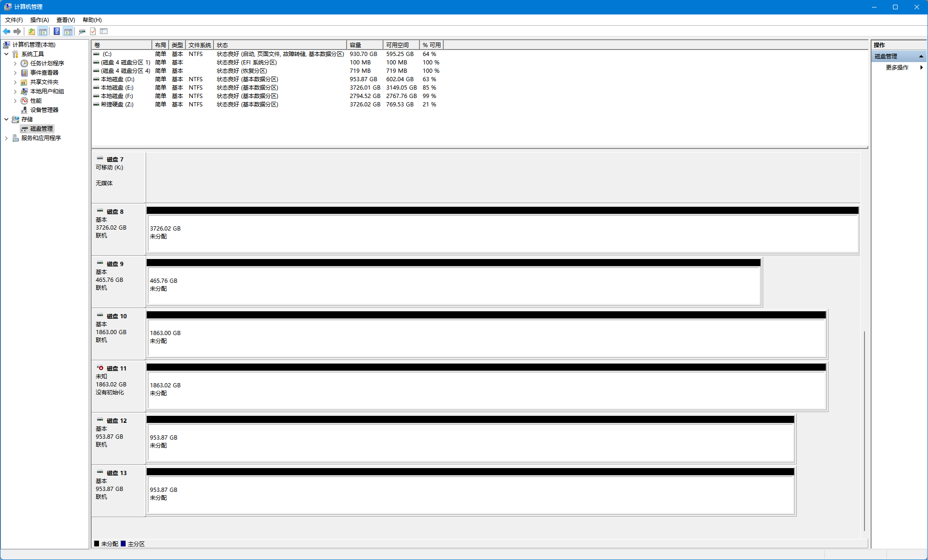Sort by the 状态 column header
This screenshot has width=928, height=560.
pyautogui.click(x=280, y=45)
